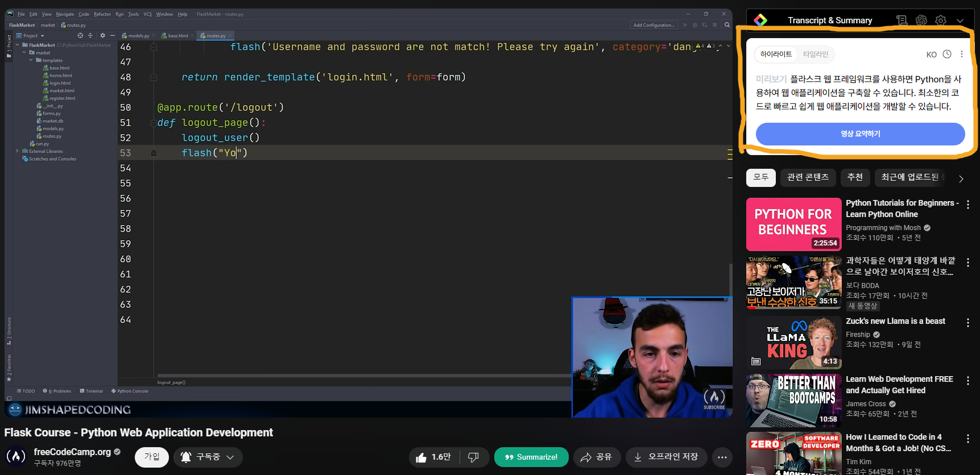Collapse the templates folder in project tree
Viewport: 980px width, 475px height.
click(31, 60)
